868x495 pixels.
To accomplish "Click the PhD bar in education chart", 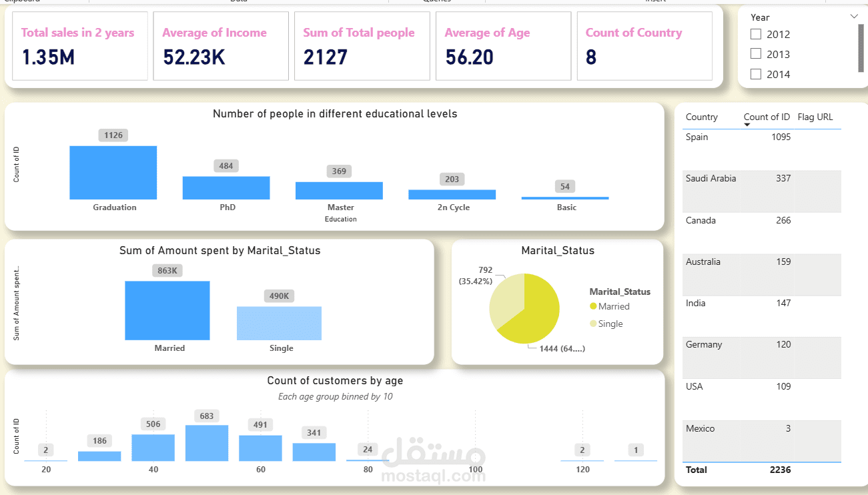I will click(226, 188).
